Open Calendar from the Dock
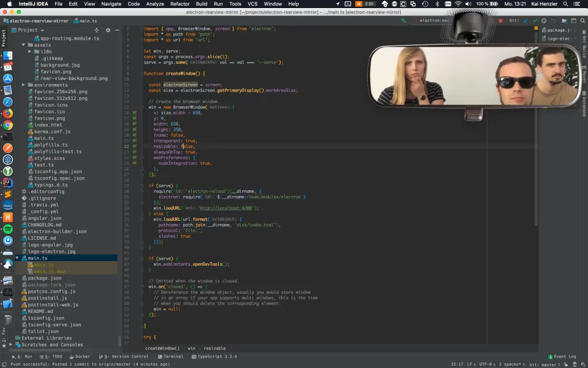 (8, 67)
